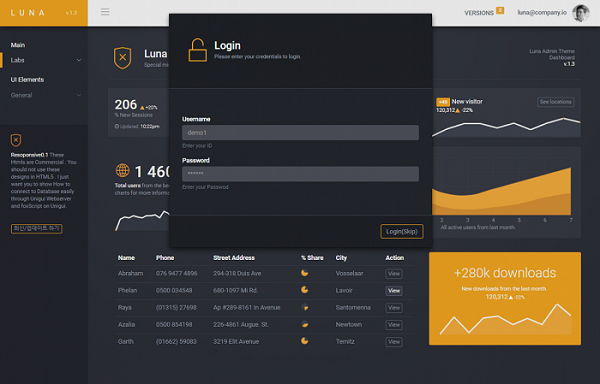Click View button in Phelan row

(x=394, y=291)
